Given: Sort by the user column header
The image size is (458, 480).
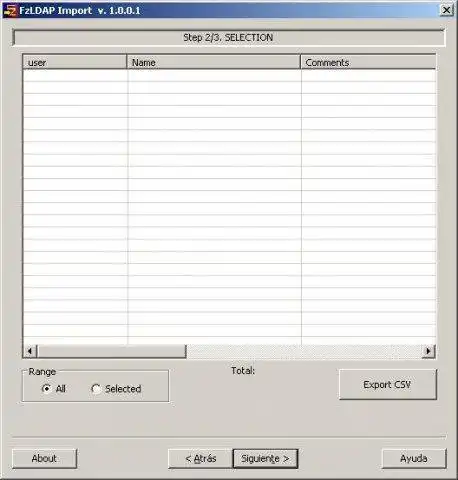Looking at the screenshot, I should 75,62.
